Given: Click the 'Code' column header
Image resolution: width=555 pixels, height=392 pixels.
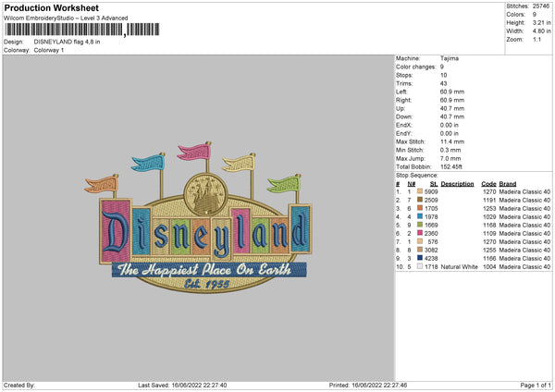Looking at the screenshot, I should pyautogui.click(x=488, y=184).
